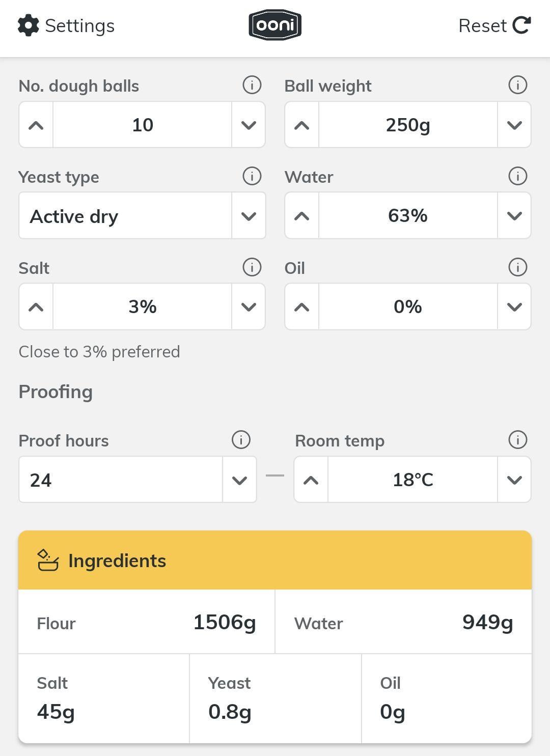Open info for No. dough balls
This screenshot has width=550, height=756.
(252, 85)
